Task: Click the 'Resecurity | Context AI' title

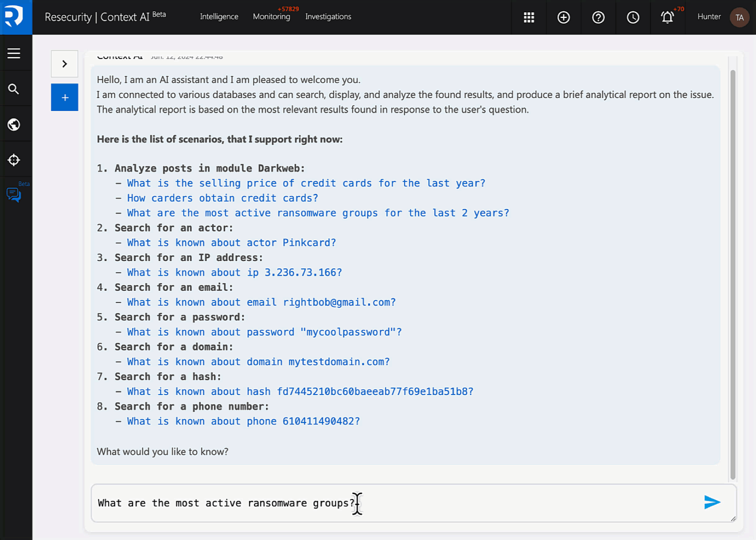Action: (x=105, y=17)
